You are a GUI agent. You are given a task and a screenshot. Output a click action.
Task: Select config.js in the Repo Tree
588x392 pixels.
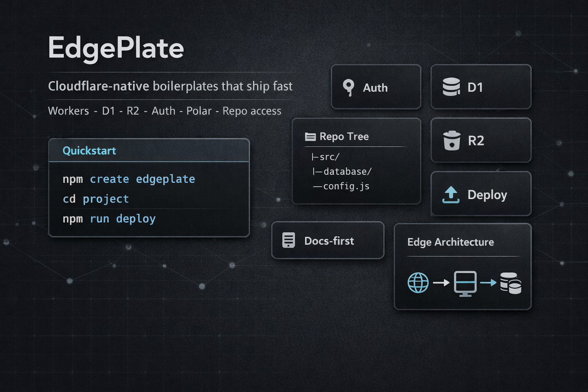(x=346, y=186)
